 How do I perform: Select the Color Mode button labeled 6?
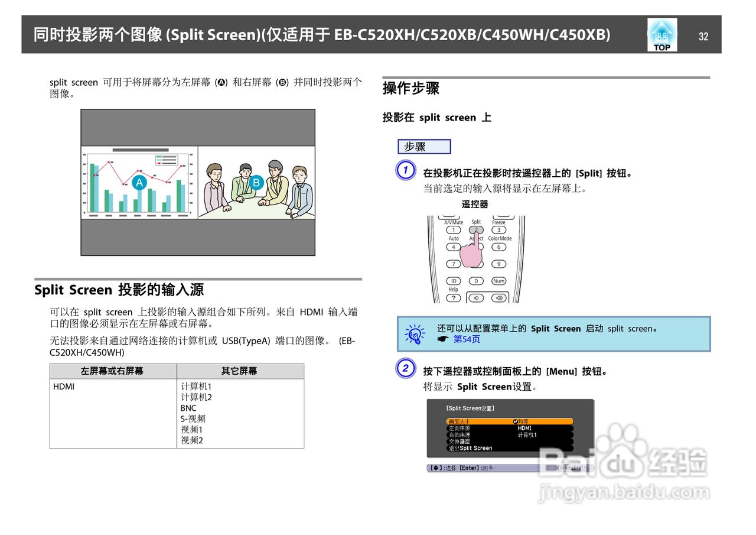tap(499, 247)
